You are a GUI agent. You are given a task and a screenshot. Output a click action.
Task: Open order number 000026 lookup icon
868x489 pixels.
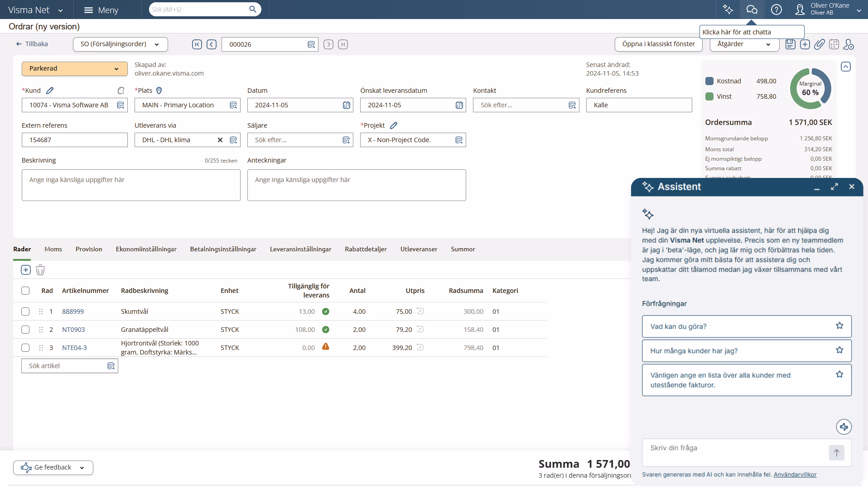(311, 44)
